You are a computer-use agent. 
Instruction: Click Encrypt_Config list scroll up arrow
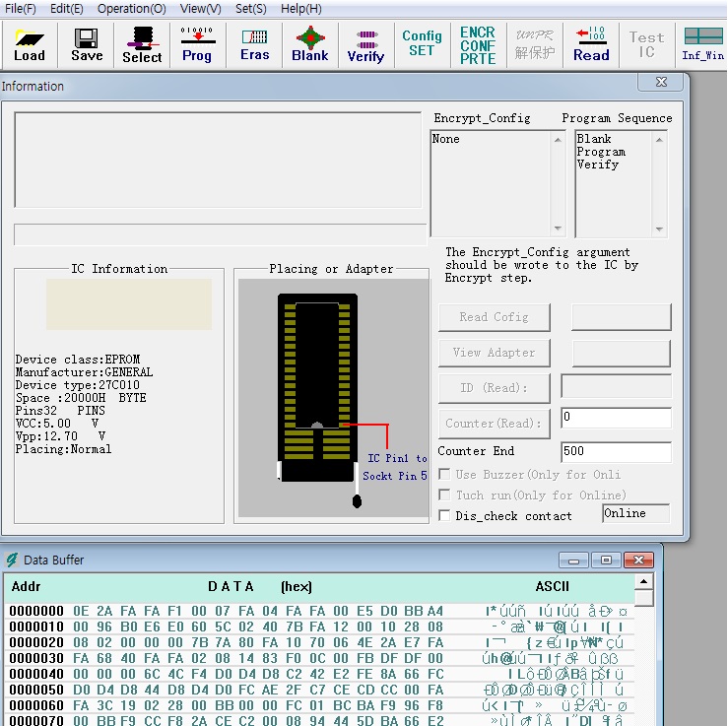558,139
